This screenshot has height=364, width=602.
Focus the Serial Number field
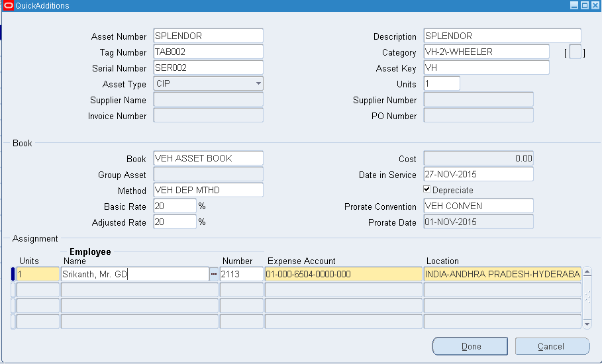tap(208, 68)
